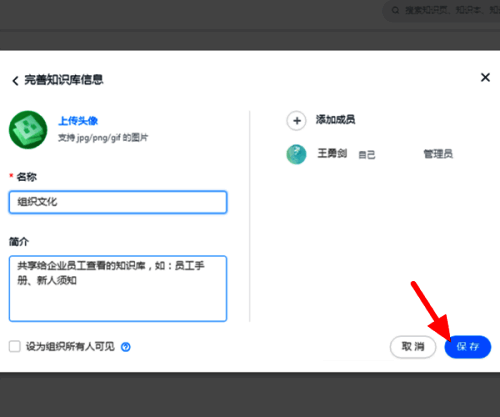Screen dimensions: 500x417
Task: Click 支持 jpg/png/gif 的图片 hint text
Action: tap(103, 137)
